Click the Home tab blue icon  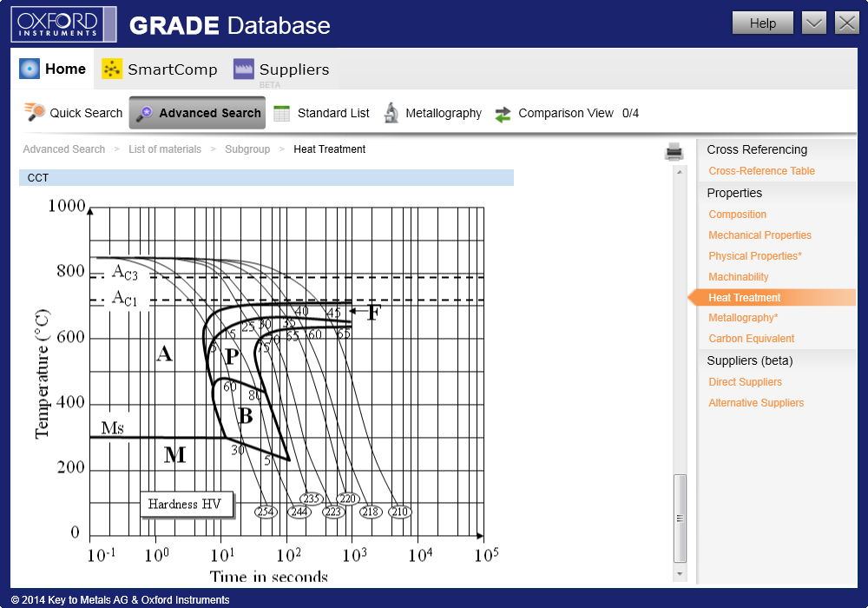(30, 69)
